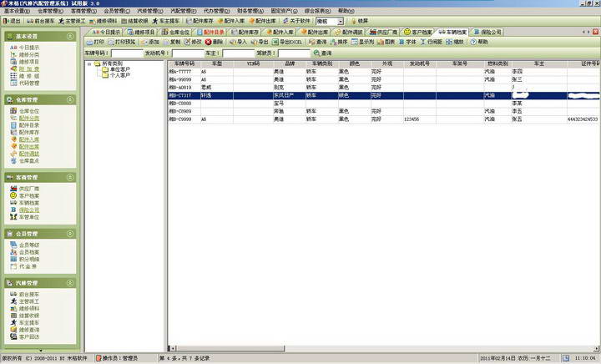Open 结算收银 from the top toolbar
Viewport: 601px width, 364px height.
tap(134, 21)
